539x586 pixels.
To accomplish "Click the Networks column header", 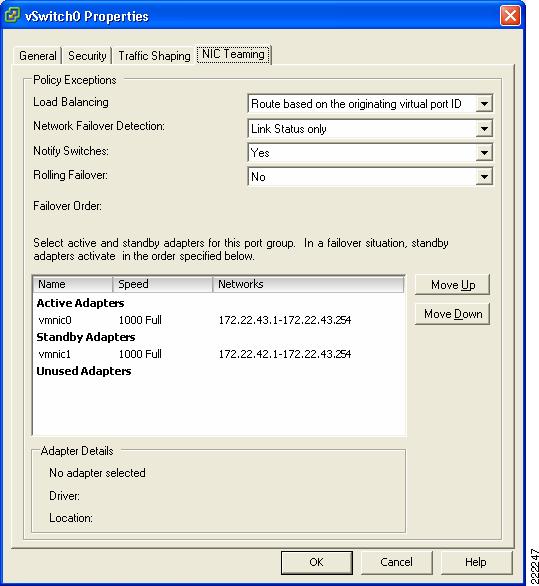I will pos(308,284).
